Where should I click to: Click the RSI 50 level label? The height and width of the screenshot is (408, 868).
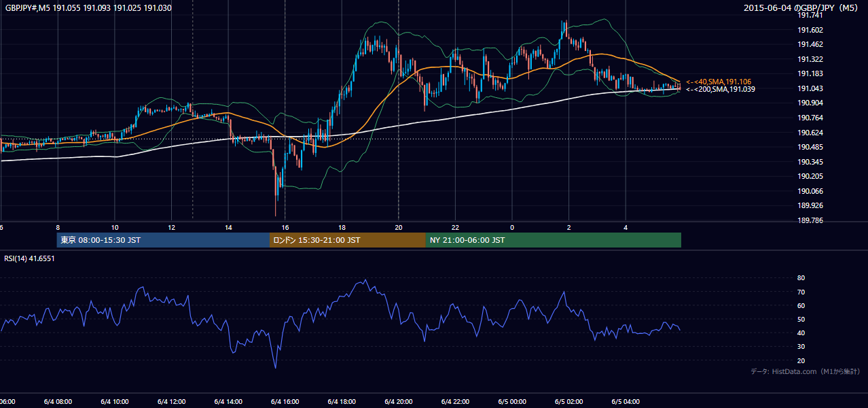pos(801,319)
